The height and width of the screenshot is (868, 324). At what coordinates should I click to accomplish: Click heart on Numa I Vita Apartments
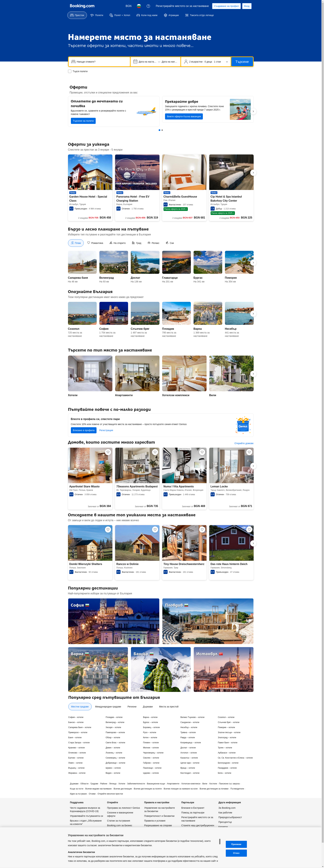coord(202,452)
